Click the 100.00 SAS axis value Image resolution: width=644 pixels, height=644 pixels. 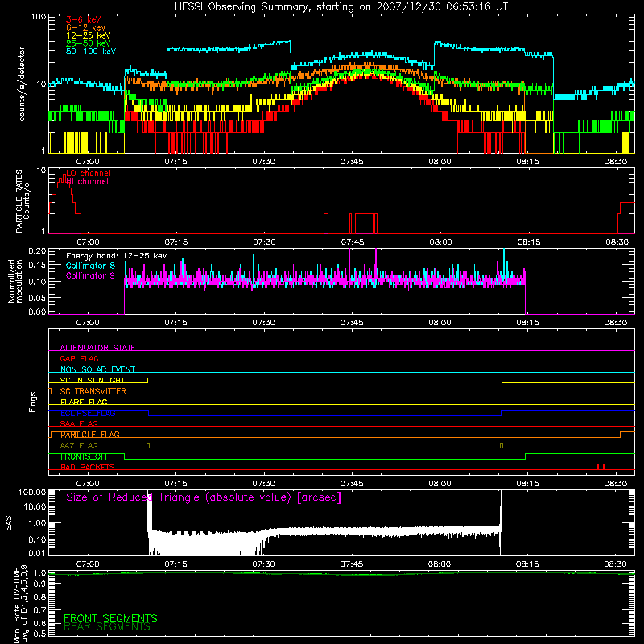click(32, 492)
